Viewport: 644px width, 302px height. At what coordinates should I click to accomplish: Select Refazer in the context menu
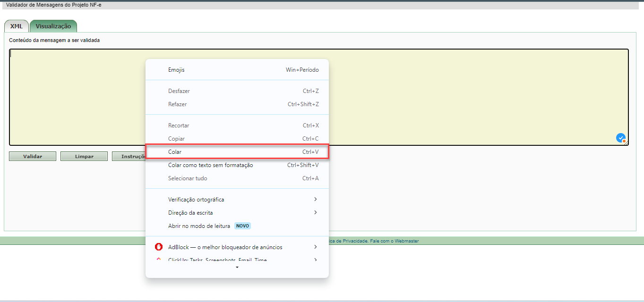pos(237,104)
